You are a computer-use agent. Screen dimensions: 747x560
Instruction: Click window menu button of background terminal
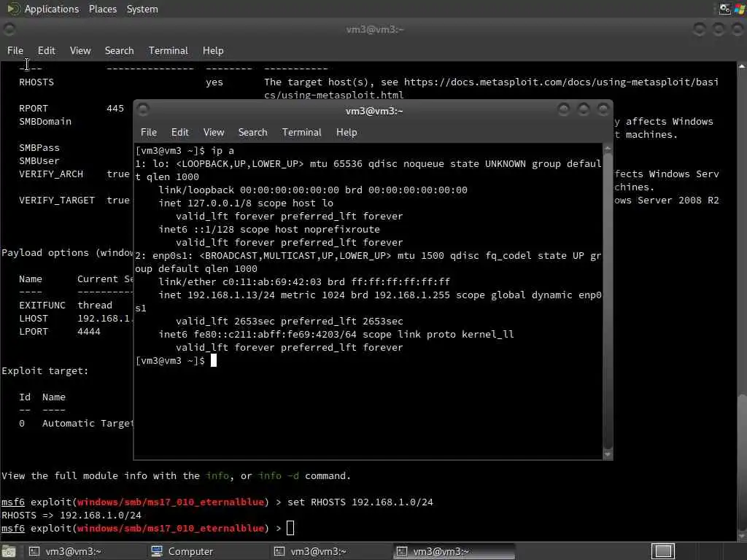[x=9, y=29]
